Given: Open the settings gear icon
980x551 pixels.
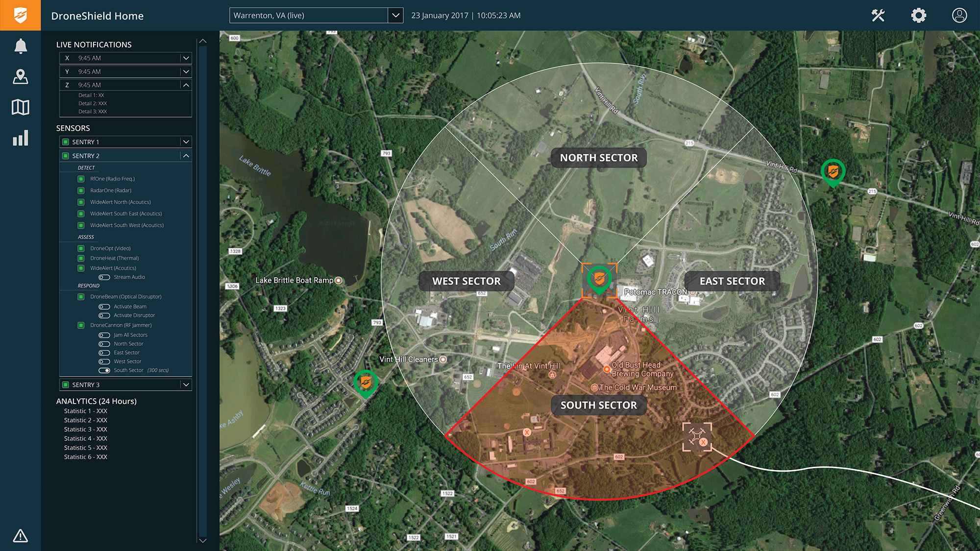Looking at the screenshot, I should click(919, 16).
